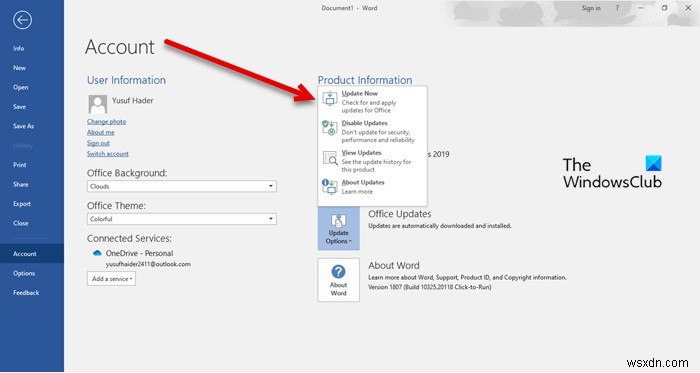Click the user name Yusuf Hader
Viewport: 700px width, 373px height.
(133, 100)
